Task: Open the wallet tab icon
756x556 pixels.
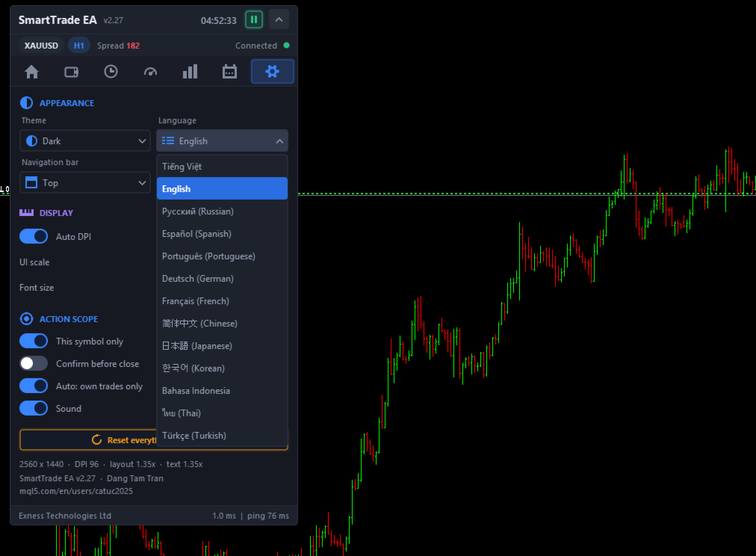Action: [72, 72]
